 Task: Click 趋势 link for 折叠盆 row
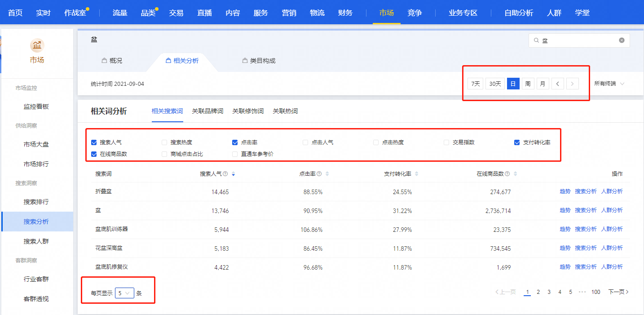565,191
